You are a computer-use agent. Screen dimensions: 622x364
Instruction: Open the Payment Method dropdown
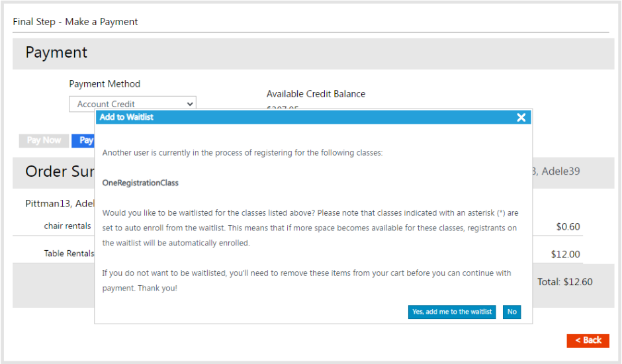click(x=132, y=104)
